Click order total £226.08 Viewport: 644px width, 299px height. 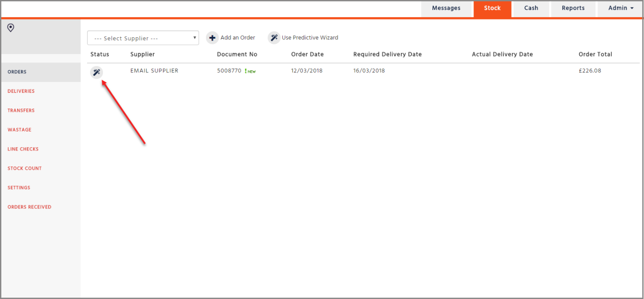[x=590, y=71]
